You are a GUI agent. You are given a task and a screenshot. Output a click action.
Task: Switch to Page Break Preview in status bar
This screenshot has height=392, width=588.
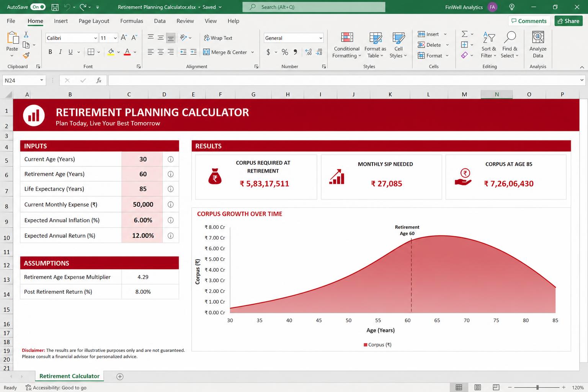(x=496, y=387)
